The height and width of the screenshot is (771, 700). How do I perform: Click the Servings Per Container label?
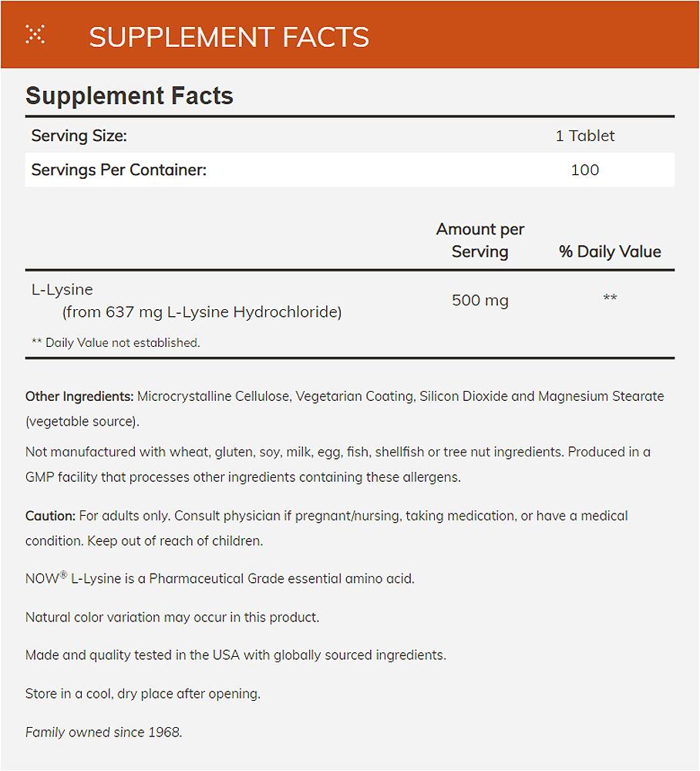(119, 170)
